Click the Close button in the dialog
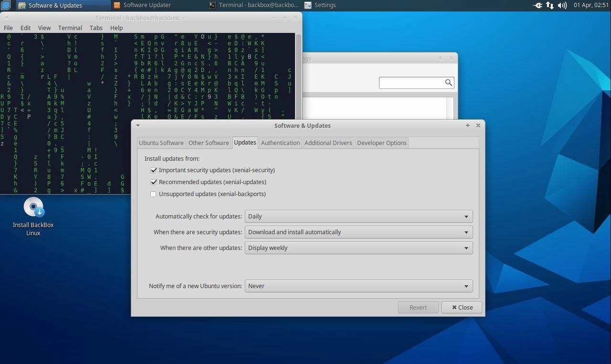 462,307
